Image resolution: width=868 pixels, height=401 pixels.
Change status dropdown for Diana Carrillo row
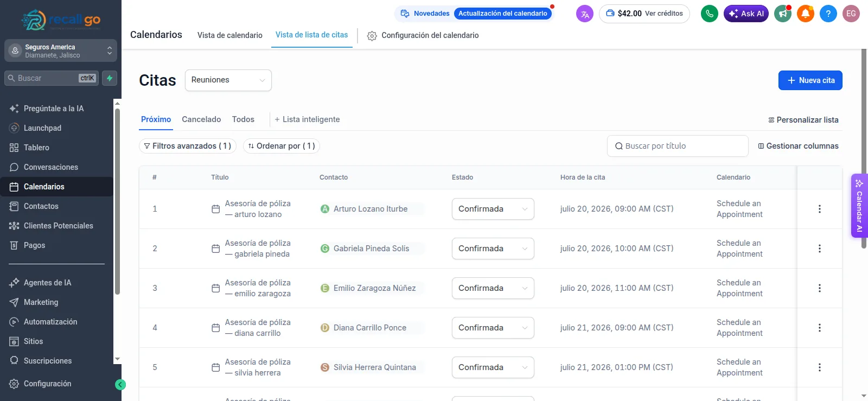point(493,328)
